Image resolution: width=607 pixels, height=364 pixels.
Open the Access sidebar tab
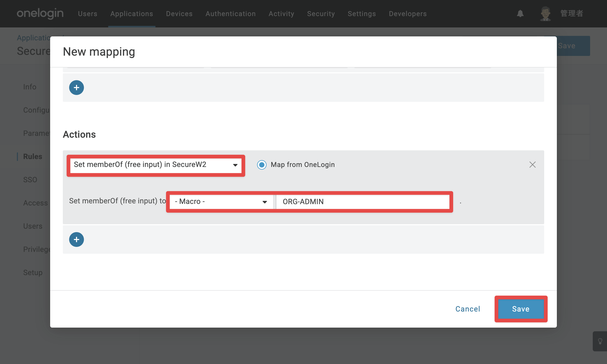[36, 203]
